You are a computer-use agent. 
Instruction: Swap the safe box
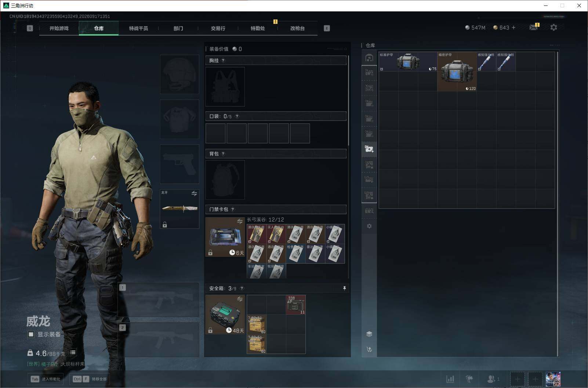pos(240,299)
